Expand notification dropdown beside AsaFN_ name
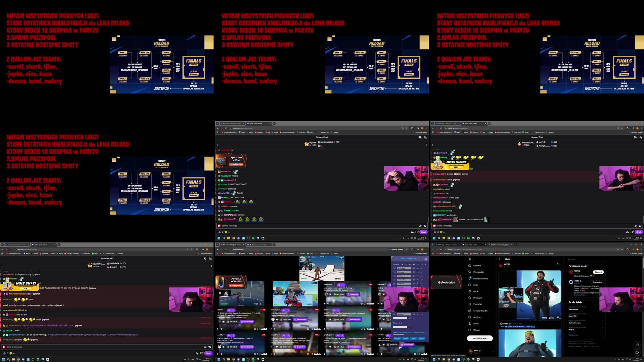This screenshot has height=362, width=644. coord(234,335)
